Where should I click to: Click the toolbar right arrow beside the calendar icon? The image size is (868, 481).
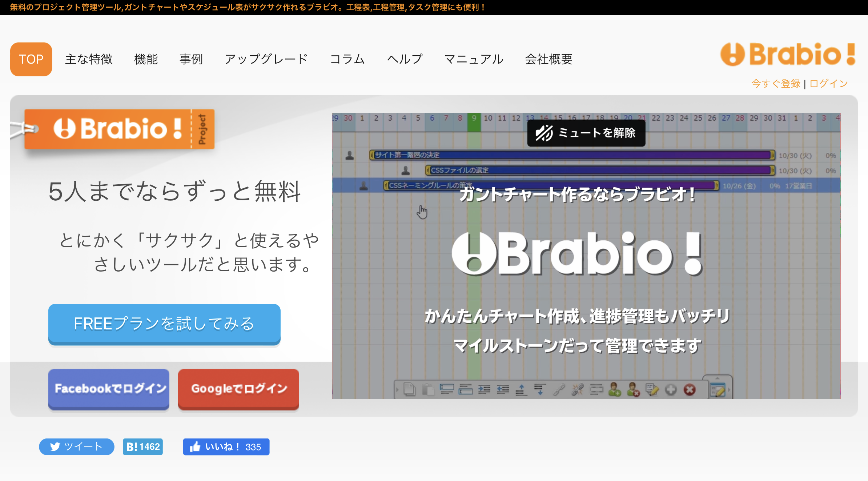(729, 390)
